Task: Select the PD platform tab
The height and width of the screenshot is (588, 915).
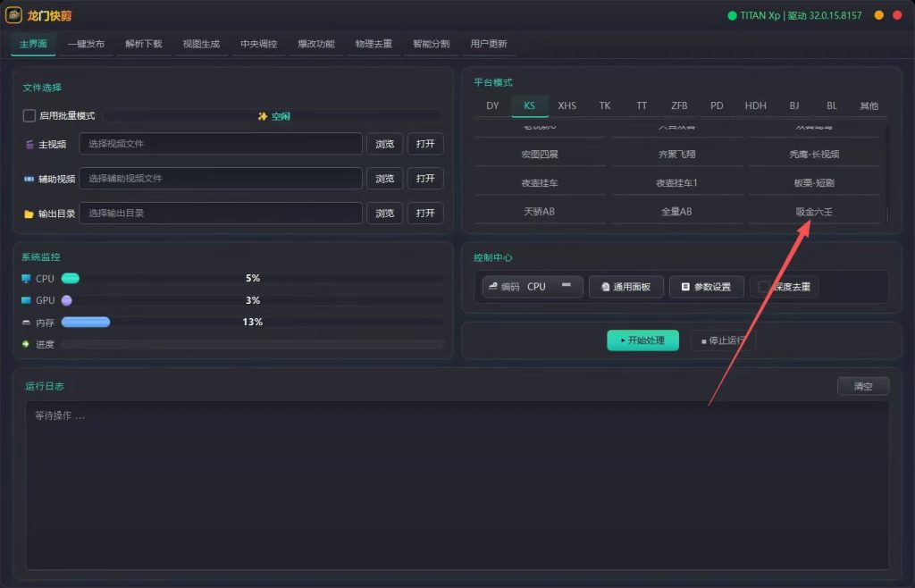Action: [x=717, y=105]
